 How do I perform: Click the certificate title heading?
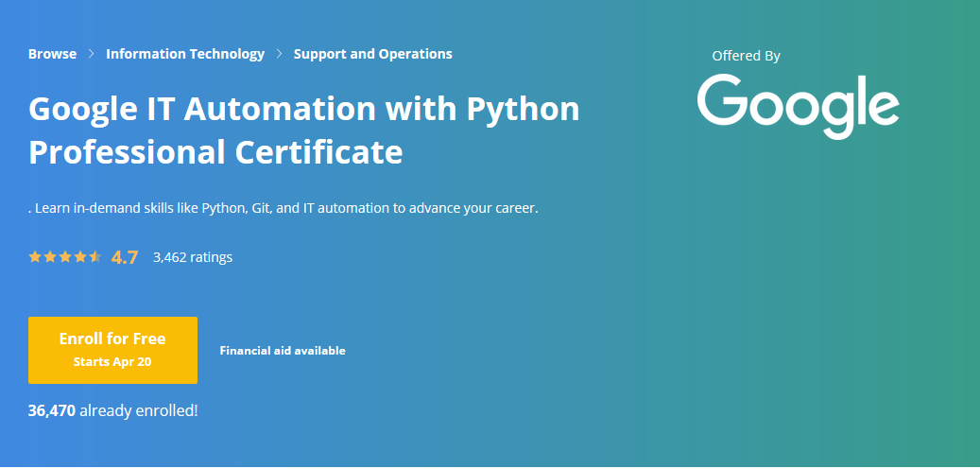tap(303, 130)
